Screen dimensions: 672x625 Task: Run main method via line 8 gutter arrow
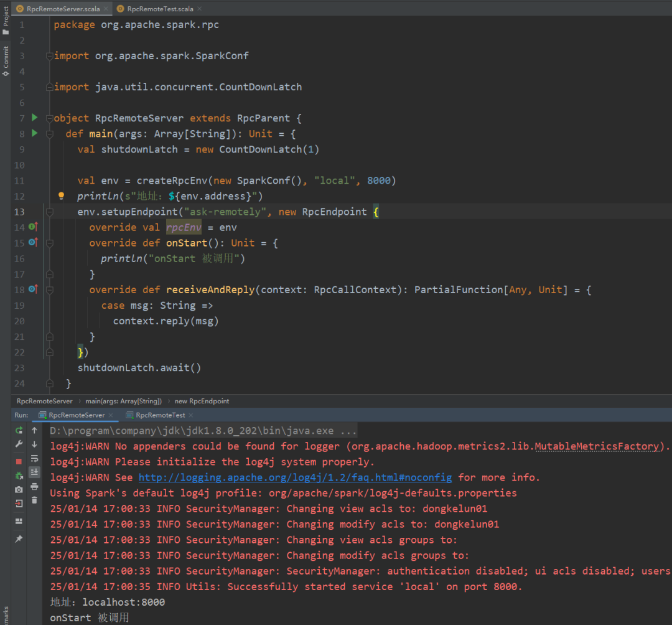click(34, 133)
